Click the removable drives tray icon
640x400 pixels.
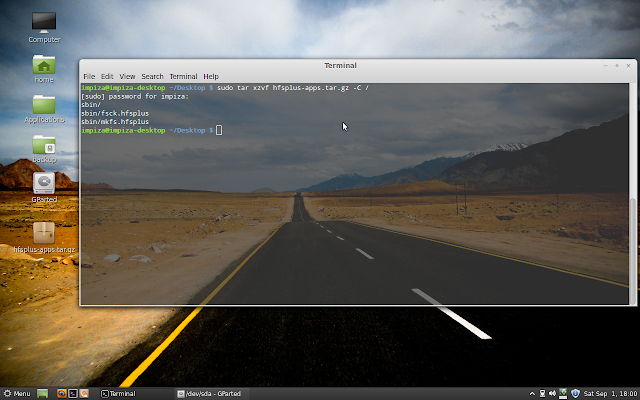tap(542, 393)
